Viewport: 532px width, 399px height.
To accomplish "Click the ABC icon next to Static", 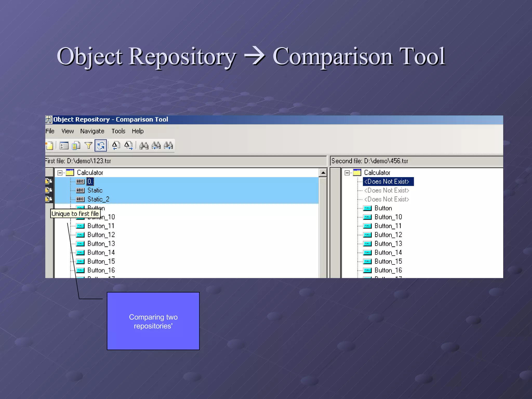I will 80,190.
